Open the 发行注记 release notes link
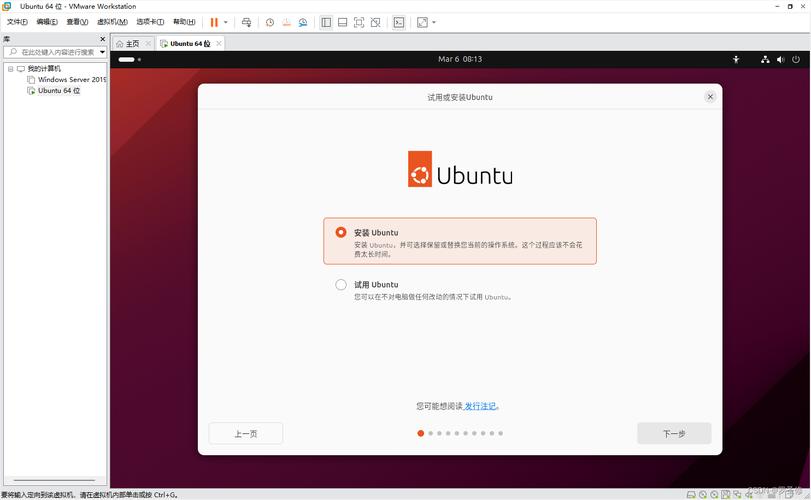 (x=480, y=406)
